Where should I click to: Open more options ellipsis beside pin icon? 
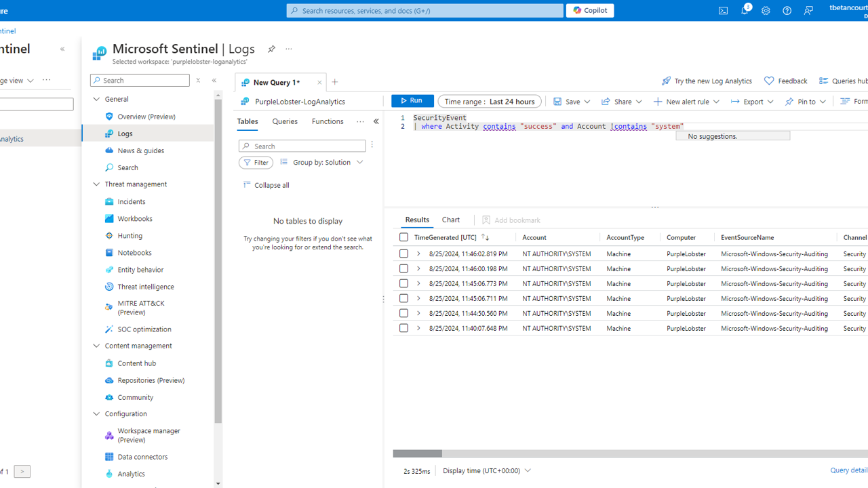[x=289, y=49]
